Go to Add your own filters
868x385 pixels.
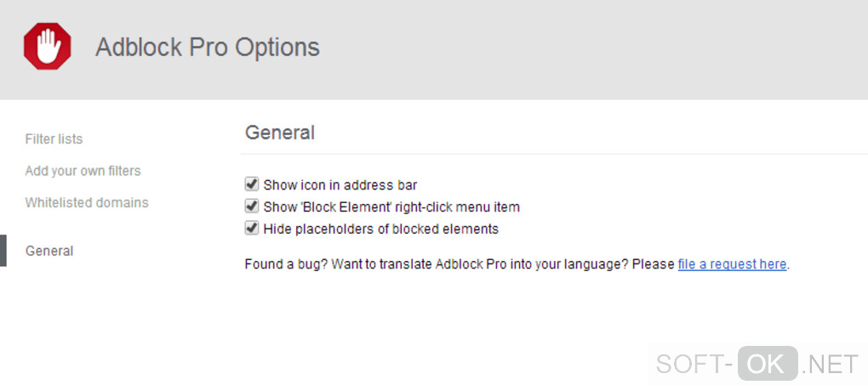83,171
